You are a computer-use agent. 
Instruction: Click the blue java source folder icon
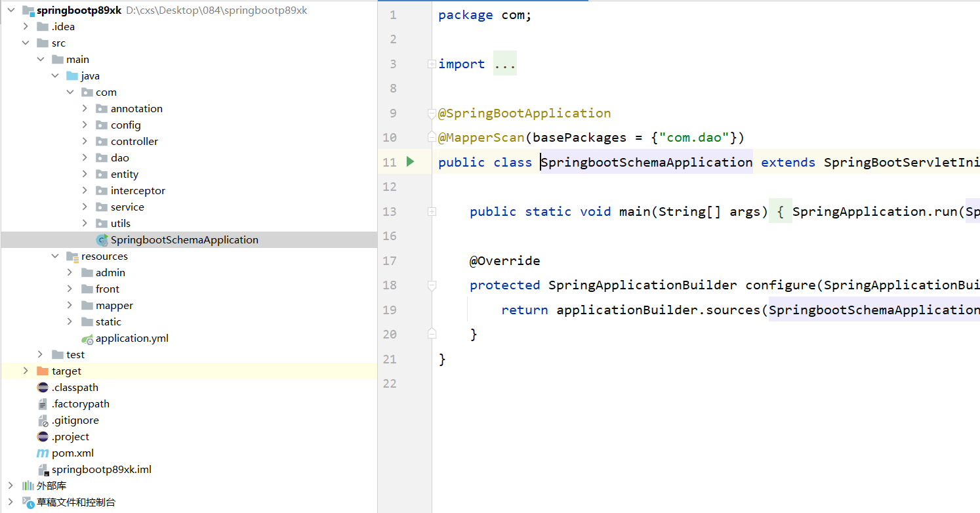click(x=72, y=76)
